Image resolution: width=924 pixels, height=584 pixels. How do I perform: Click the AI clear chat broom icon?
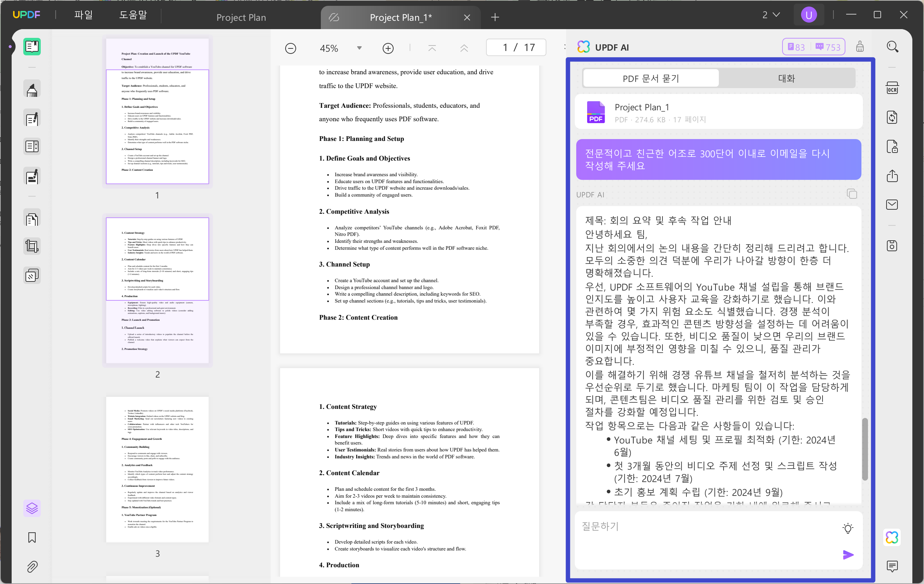coord(860,47)
